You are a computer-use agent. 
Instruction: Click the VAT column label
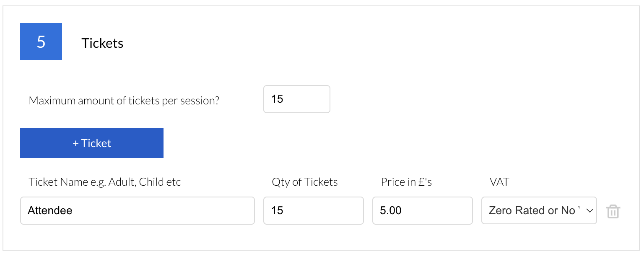click(x=499, y=182)
